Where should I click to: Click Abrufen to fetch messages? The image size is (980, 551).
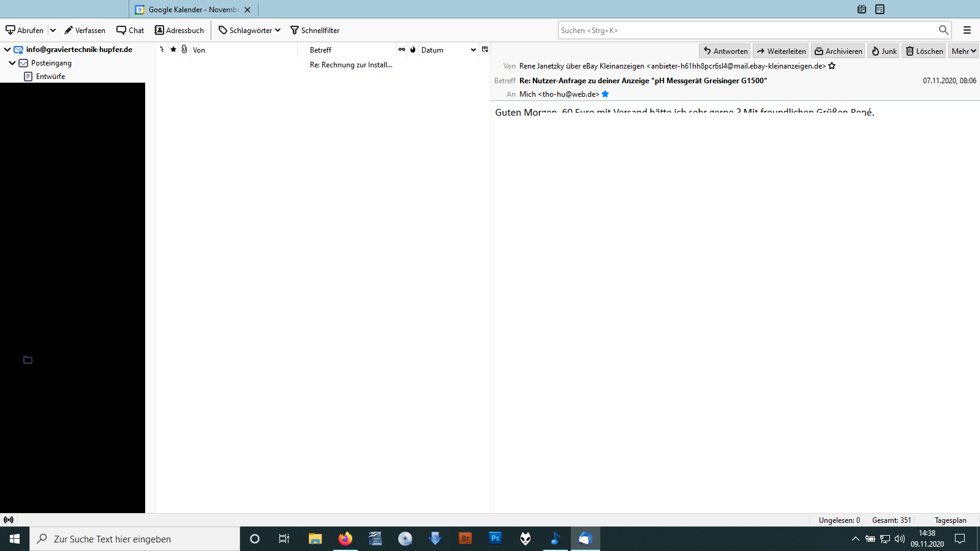point(24,30)
